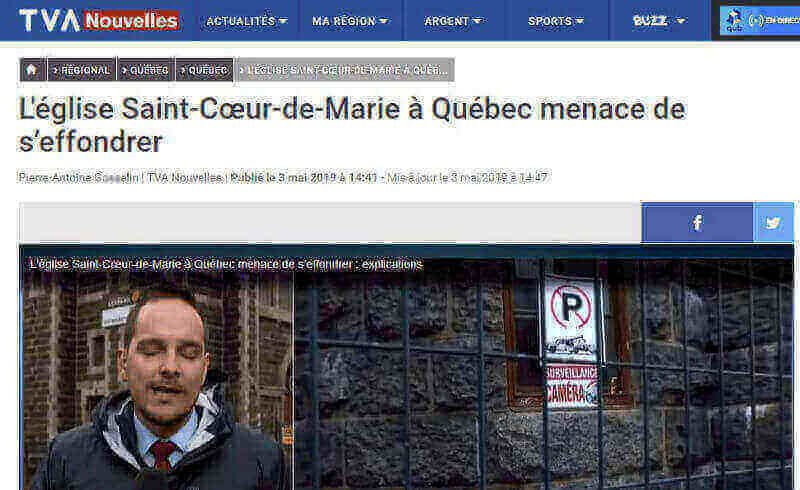
Task: Go to the home breadcrumb icon
Action: point(32,70)
